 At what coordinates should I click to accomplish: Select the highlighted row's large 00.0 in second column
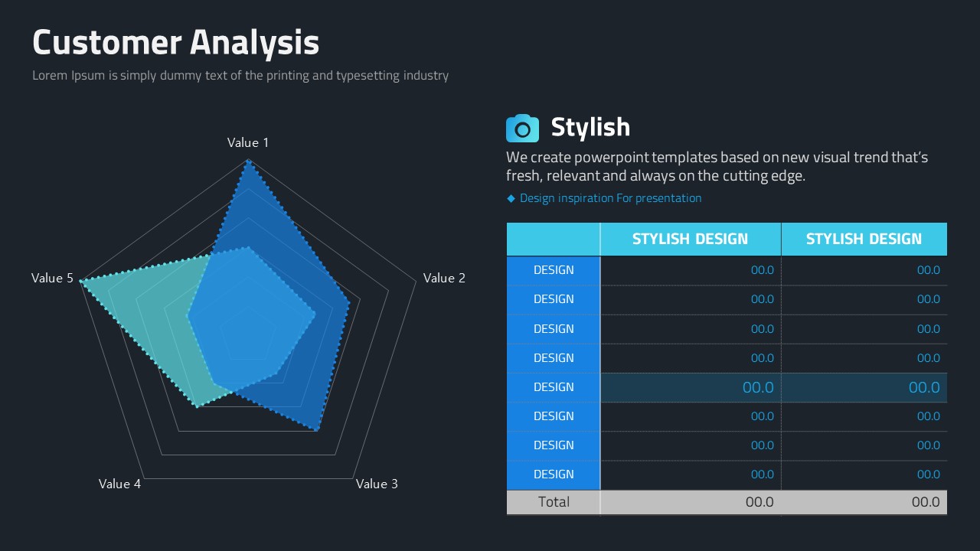(924, 387)
